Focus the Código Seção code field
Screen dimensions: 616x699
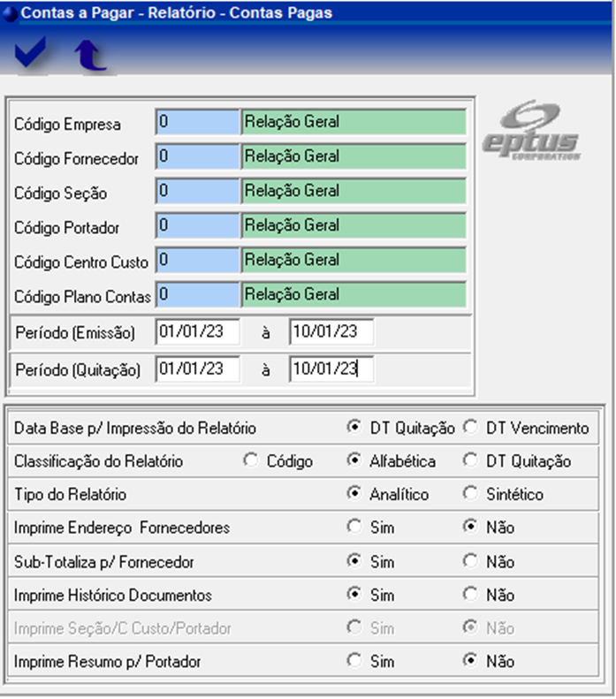point(196,191)
